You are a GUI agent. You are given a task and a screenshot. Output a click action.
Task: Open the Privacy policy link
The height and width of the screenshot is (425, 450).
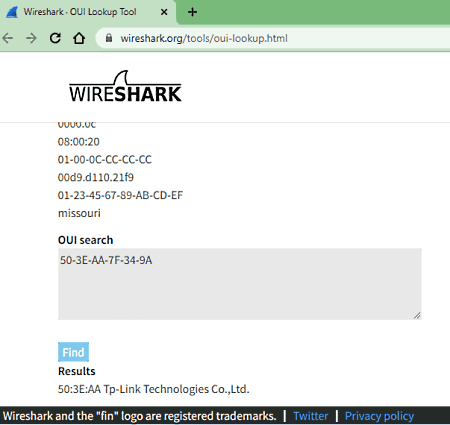(379, 416)
